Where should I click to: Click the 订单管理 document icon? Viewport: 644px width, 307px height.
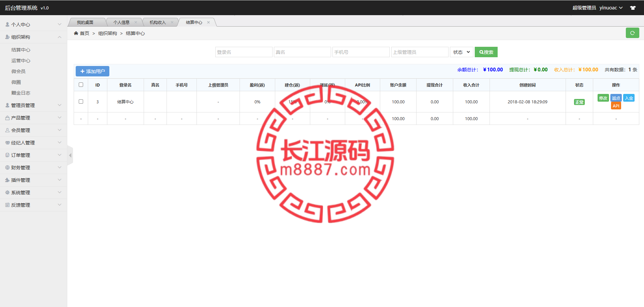coord(7,155)
